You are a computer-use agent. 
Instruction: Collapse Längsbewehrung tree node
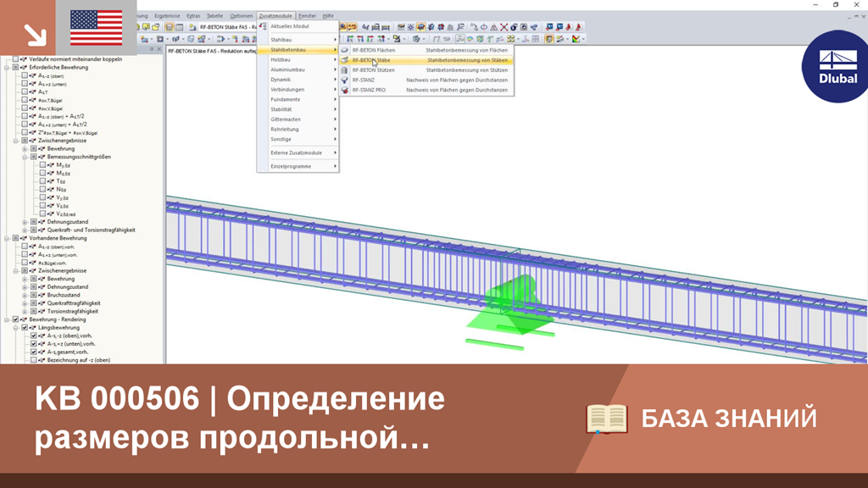tap(16, 328)
